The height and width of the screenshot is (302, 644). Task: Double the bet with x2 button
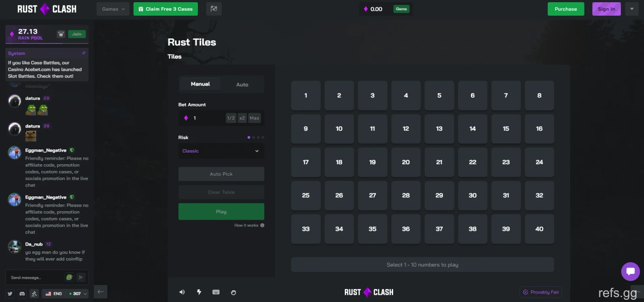[242, 118]
